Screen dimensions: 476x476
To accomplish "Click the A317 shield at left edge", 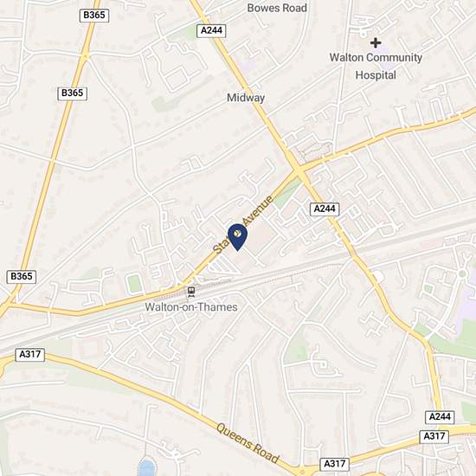I will click(x=29, y=355).
